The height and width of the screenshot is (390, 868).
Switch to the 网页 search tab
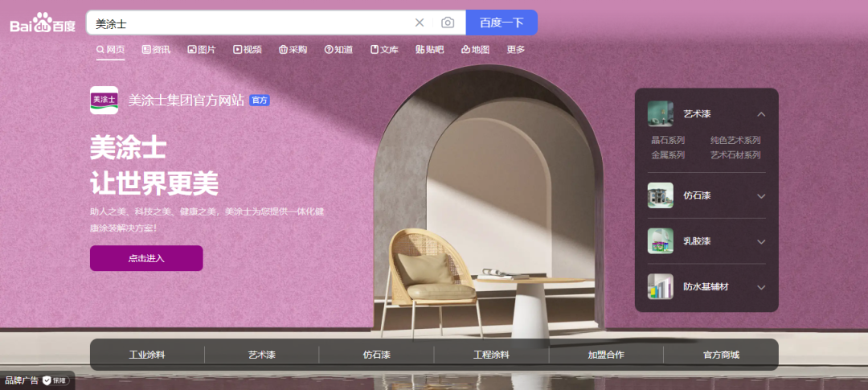tap(111, 49)
